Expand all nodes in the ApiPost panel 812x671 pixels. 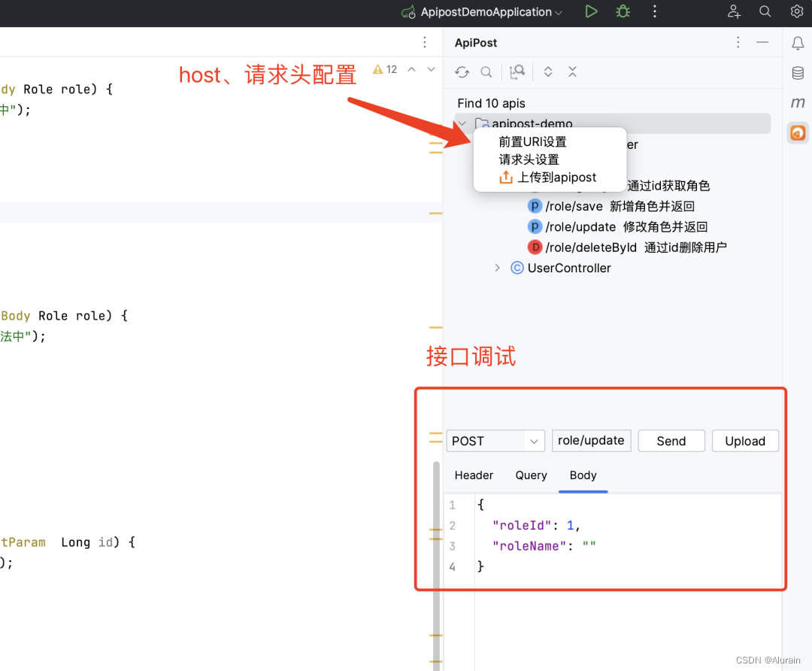point(548,71)
